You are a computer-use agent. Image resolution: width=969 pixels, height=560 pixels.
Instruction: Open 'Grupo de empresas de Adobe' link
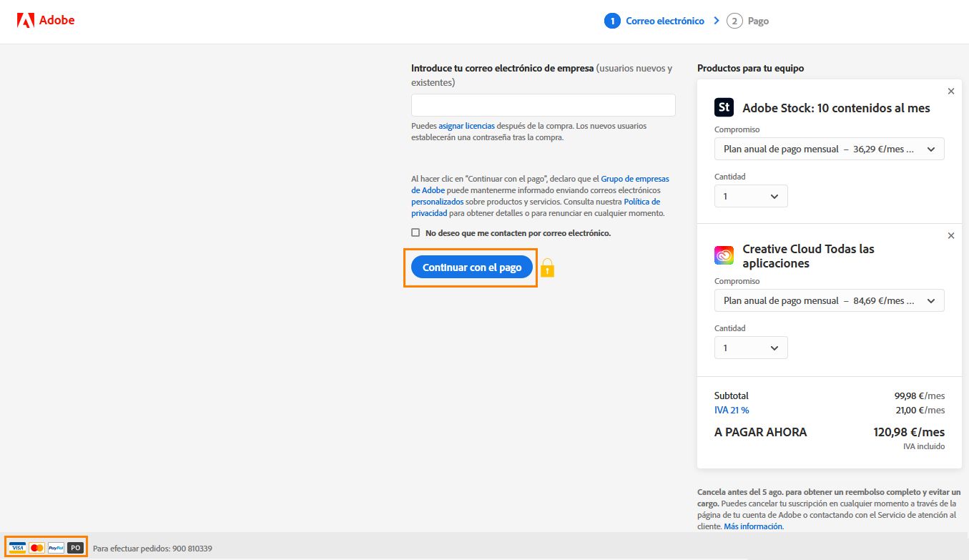540,185
